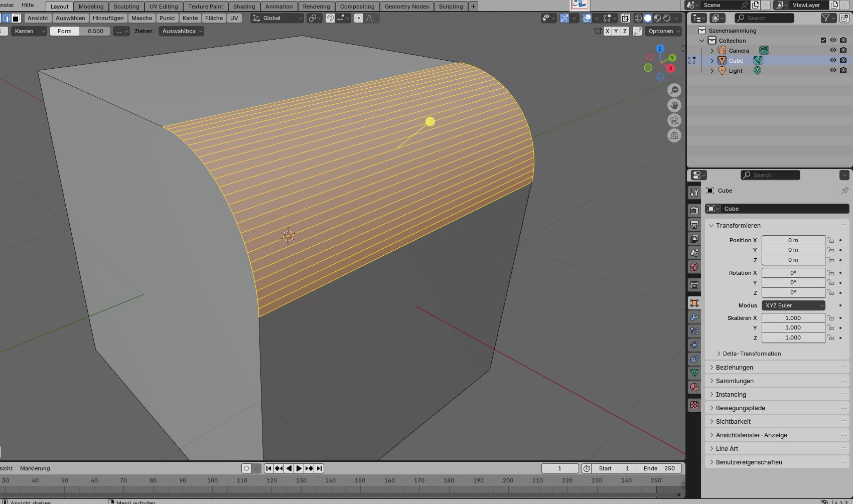
Task: Toggle camera view in the viewport
Action: point(674,120)
